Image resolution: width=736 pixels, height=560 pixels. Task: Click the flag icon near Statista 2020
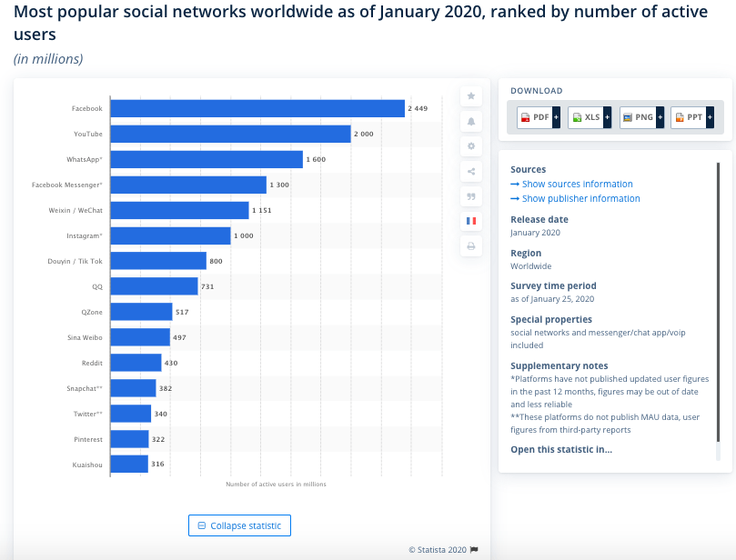[474, 550]
